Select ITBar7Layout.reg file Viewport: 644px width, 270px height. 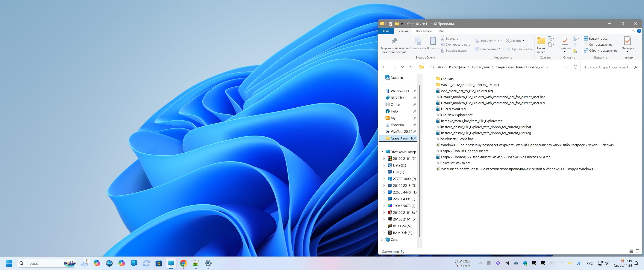(x=451, y=109)
